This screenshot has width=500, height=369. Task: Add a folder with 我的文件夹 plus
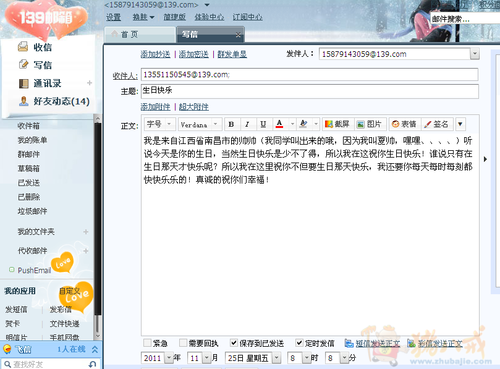coord(86,232)
